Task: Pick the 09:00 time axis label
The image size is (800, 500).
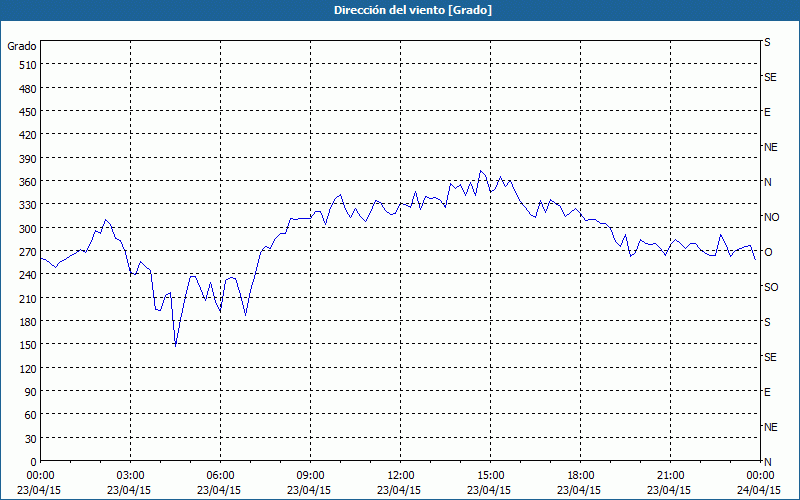Action: (x=310, y=476)
